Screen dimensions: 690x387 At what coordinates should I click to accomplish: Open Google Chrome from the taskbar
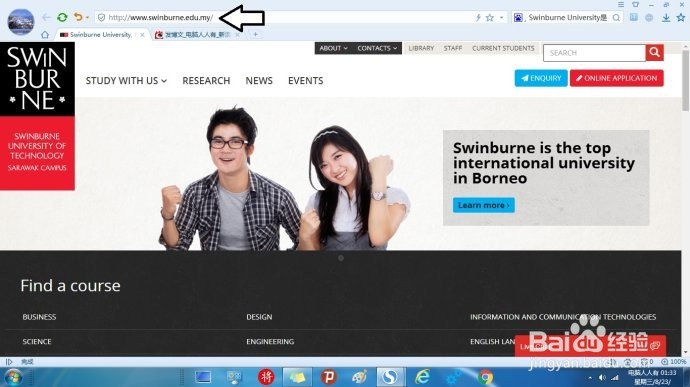pos(485,377)
